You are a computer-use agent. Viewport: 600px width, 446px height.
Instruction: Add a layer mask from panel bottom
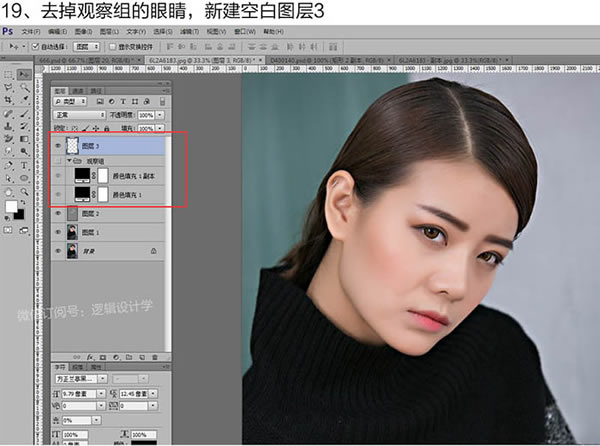coord(103,357)
